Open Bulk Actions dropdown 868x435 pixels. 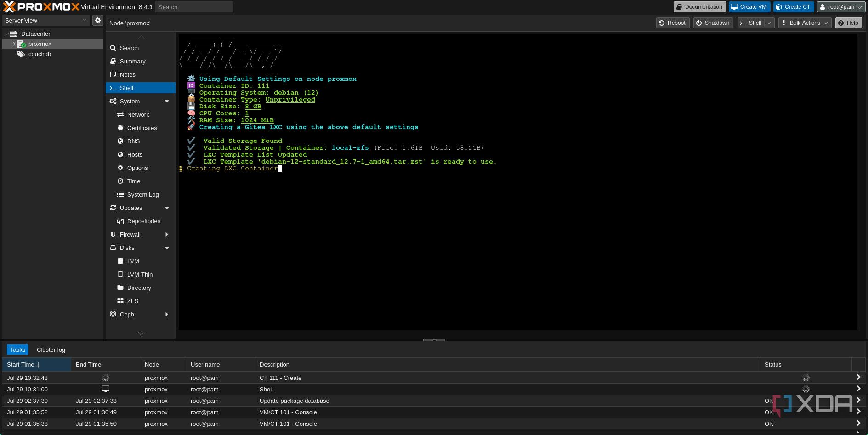(x=805, y=23)
